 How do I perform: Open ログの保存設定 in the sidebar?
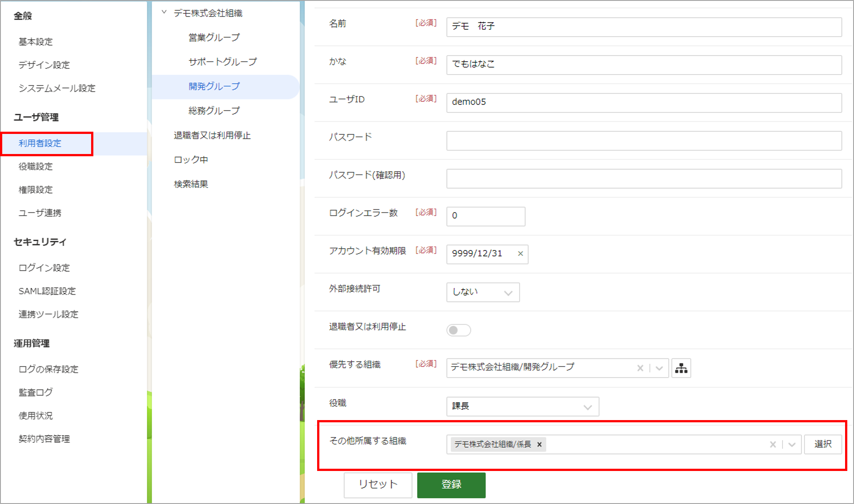tap(49, 369)
